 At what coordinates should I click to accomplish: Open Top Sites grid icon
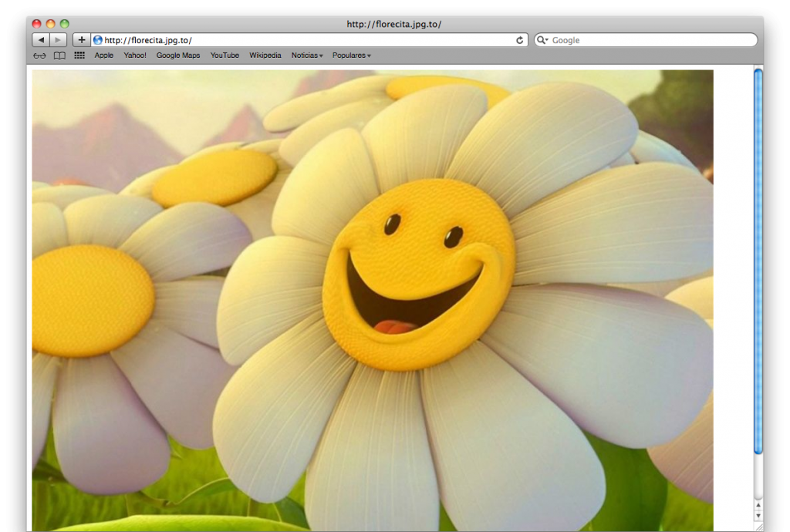79,56
